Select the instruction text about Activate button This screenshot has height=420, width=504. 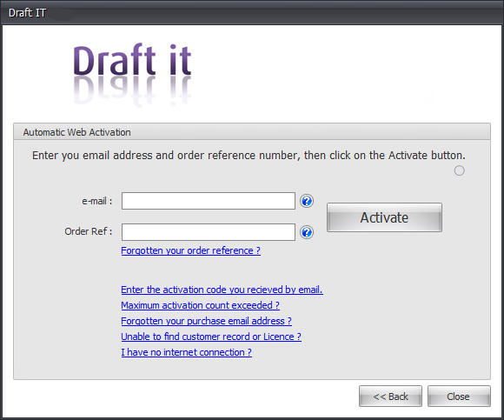(249, 156)
